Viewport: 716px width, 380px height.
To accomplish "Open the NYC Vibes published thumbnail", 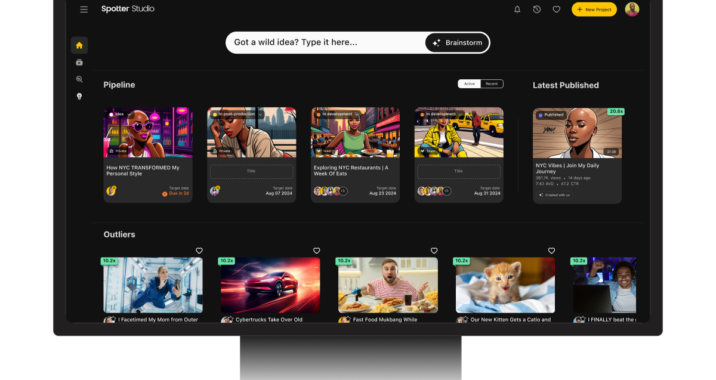I will pos(577,133).
